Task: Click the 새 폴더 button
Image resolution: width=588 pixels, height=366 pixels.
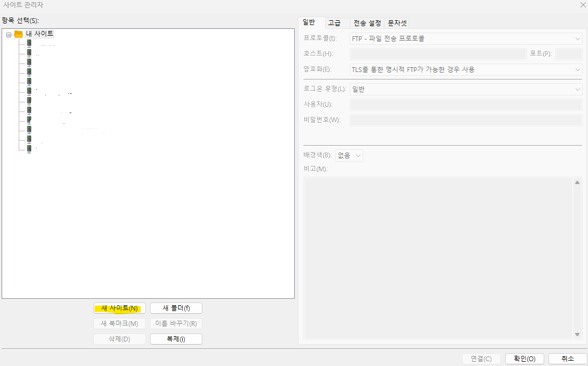Action: (176, 308)
